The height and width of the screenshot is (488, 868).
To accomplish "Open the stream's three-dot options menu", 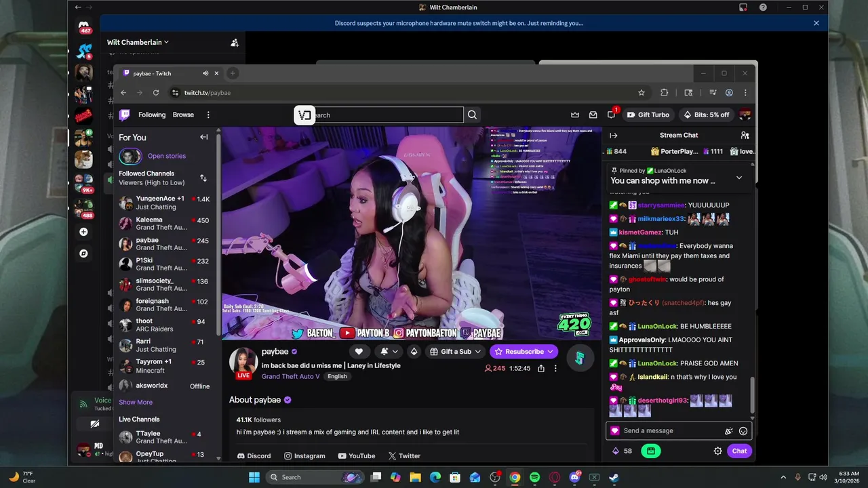I will [x=555, y=369].
